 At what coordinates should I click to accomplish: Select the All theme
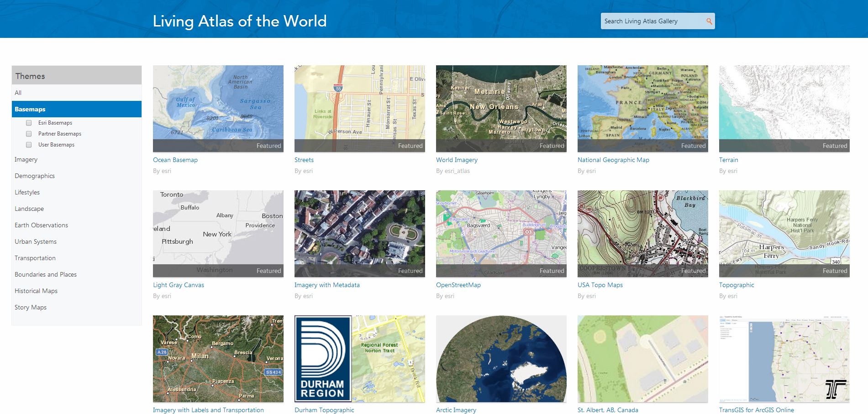tap(77, 93)
